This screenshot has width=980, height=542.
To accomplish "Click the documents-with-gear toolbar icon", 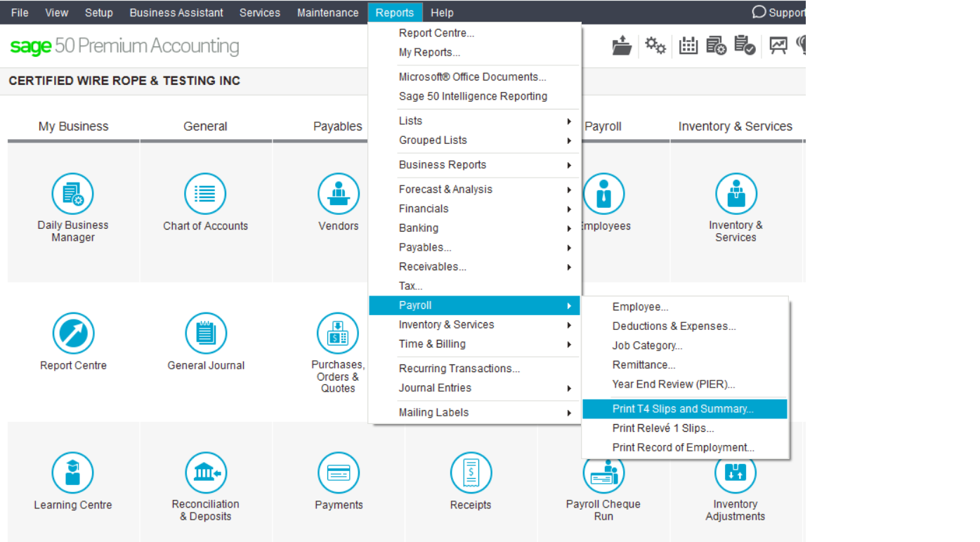I will [x=717, y=46].
